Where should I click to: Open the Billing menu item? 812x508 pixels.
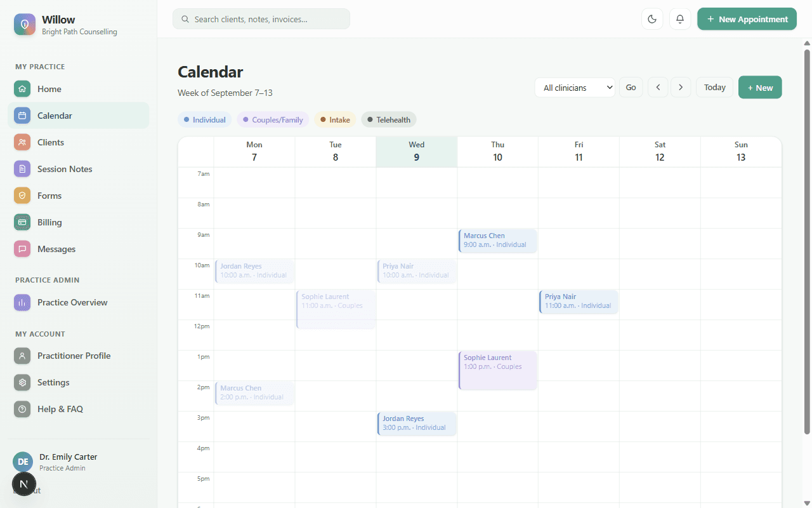(x=79, y=222)
